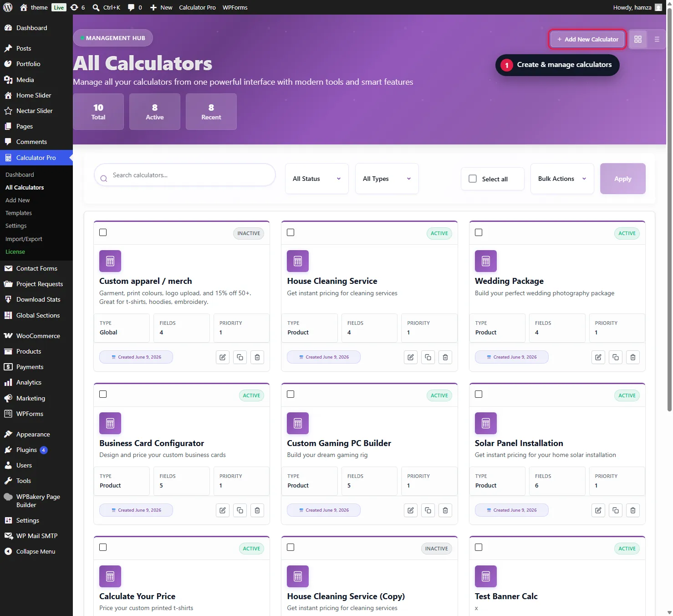
Task: Open comments bubble in admin bar
Action: pos(135,7)
